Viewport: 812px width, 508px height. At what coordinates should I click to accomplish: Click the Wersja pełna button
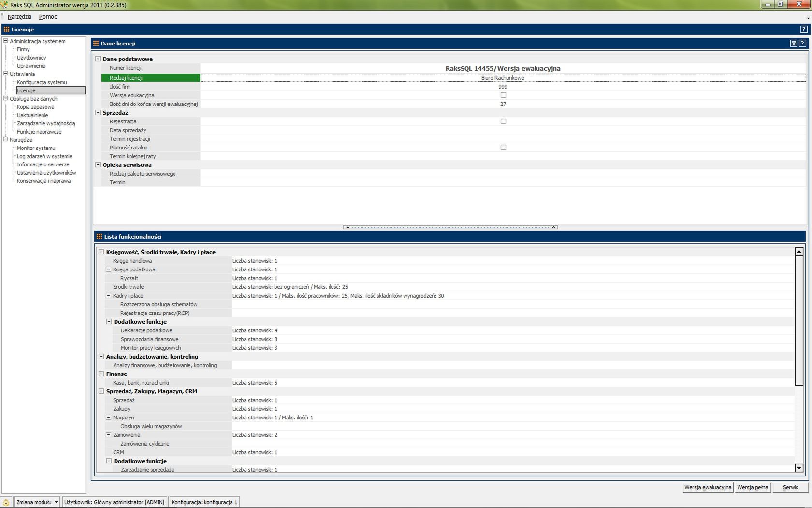753,487
